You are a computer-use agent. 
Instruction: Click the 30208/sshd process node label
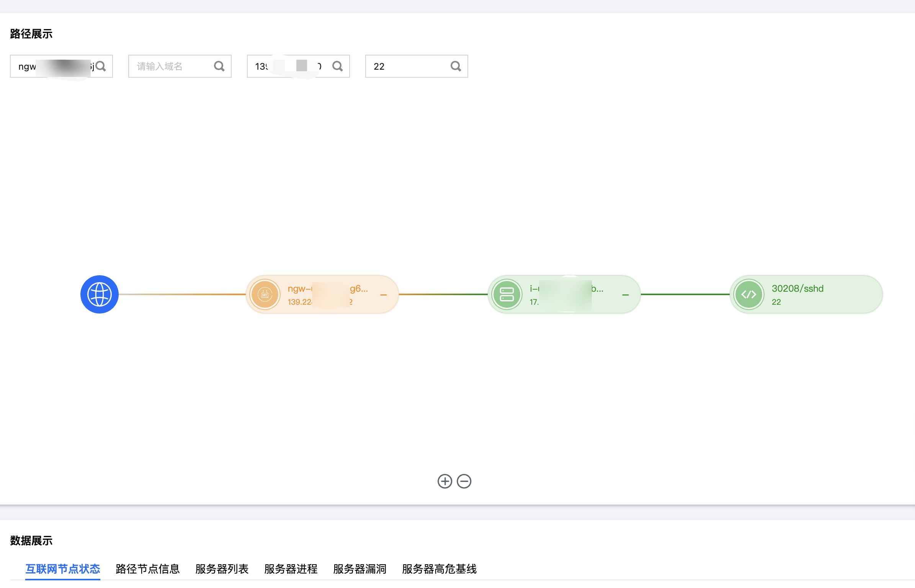click(797, 289)
